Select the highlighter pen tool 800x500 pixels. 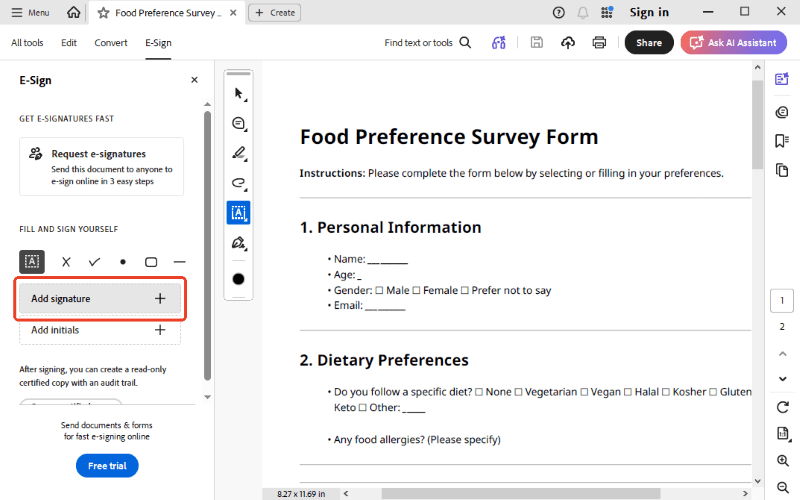pyautogui.click(x=238, y=153)
